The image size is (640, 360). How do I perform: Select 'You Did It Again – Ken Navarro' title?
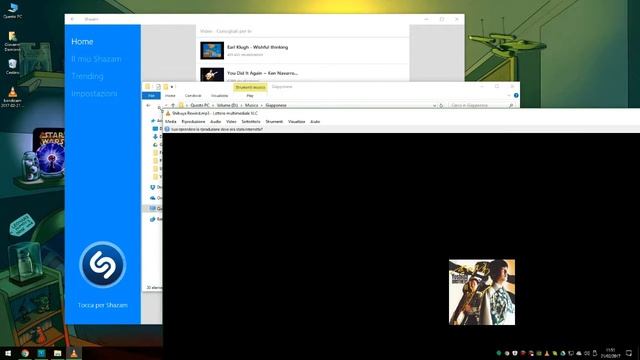[x=262, y=73]
